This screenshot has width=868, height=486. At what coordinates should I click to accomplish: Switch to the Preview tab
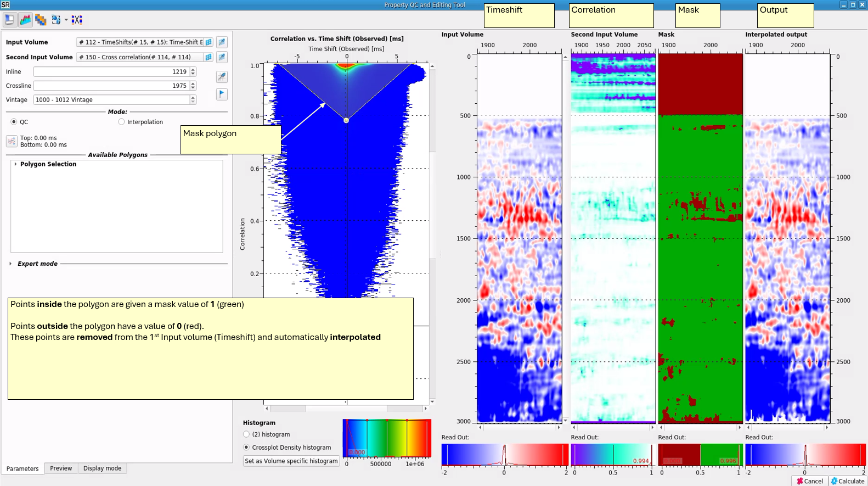(x=61, y=468)
